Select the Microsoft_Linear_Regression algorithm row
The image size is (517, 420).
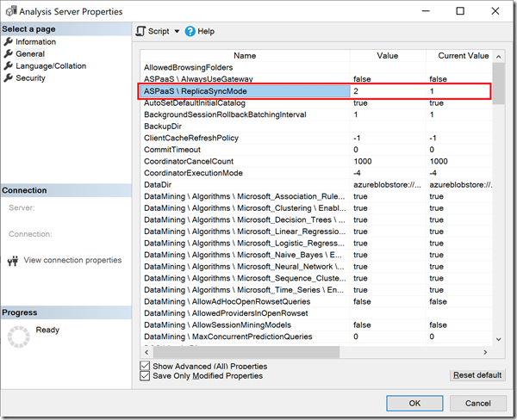point(316,232)
